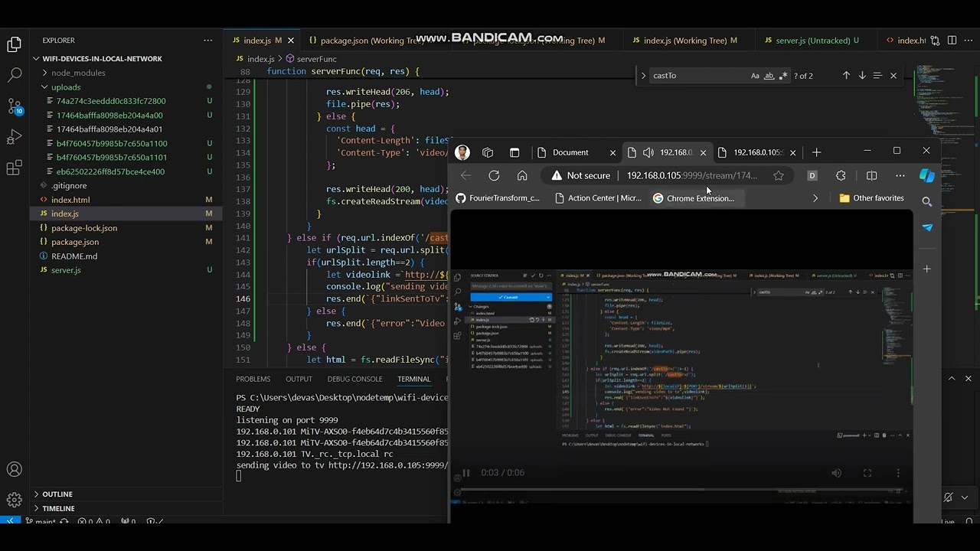
Task: Open browser Settings and more menu
Action: pos(900,175)
